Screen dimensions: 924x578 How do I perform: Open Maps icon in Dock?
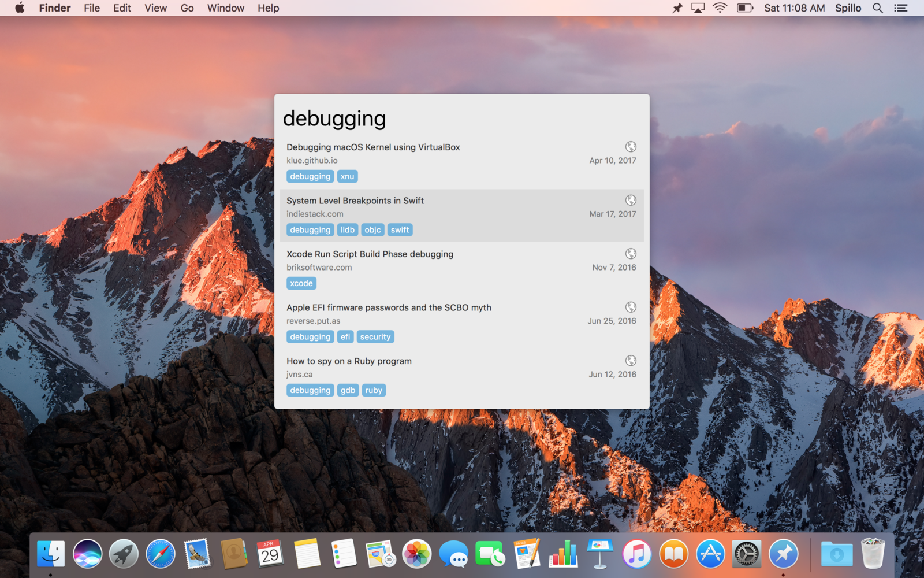[x=380, y=554]
